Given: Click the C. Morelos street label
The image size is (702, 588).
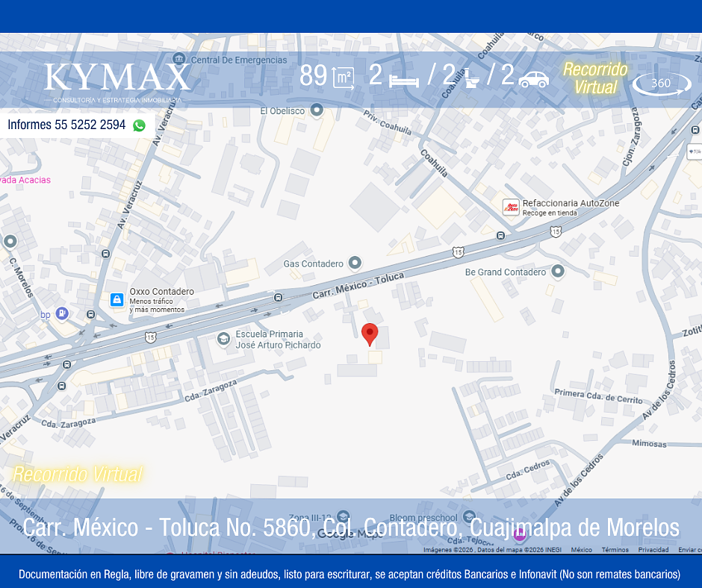Looking at the screenshot, I should [21, 278].
